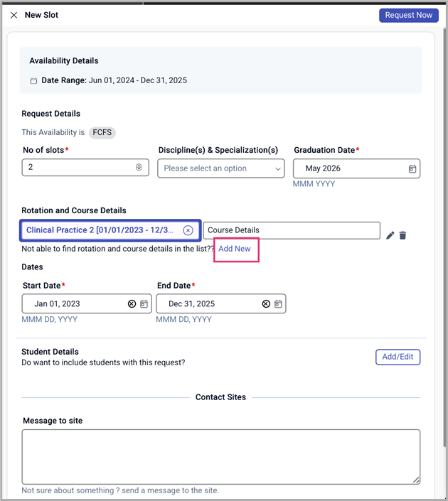Select the Clinical Practice 2 rotation field
Screen dimensions: 448x501
coord(100,230)
